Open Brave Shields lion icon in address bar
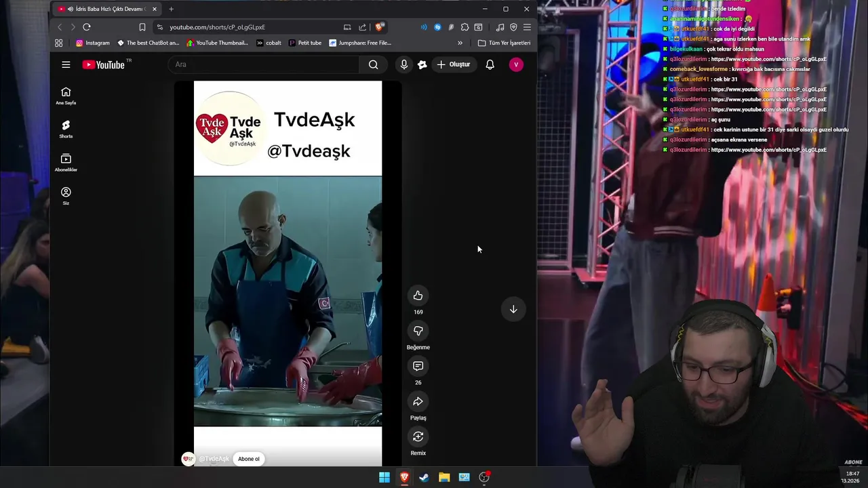Image resolution: width=868 pixels, height=488 pixels. coord(379,27)
